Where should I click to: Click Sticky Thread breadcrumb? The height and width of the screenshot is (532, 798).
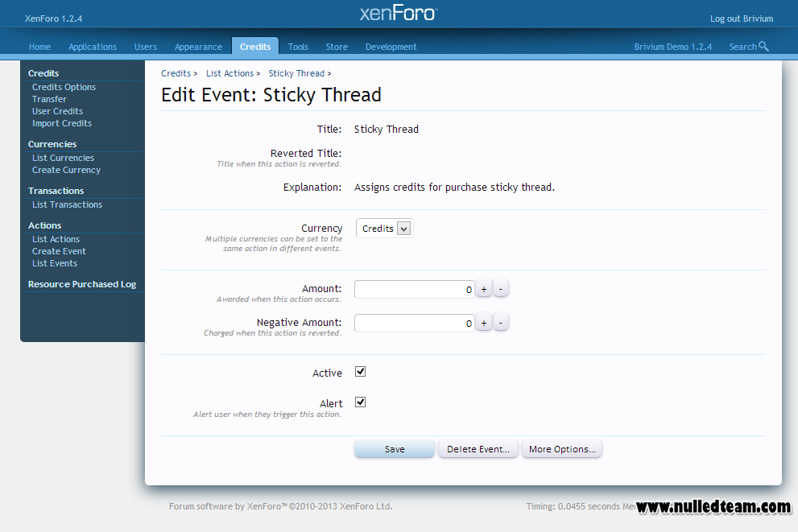click(296, 73)
